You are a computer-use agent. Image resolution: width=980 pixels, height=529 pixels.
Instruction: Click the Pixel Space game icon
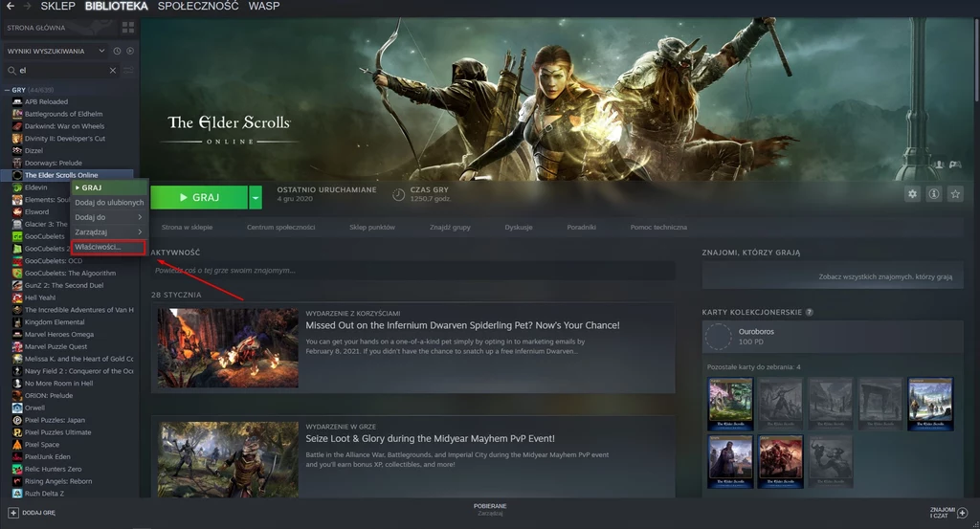17,445
